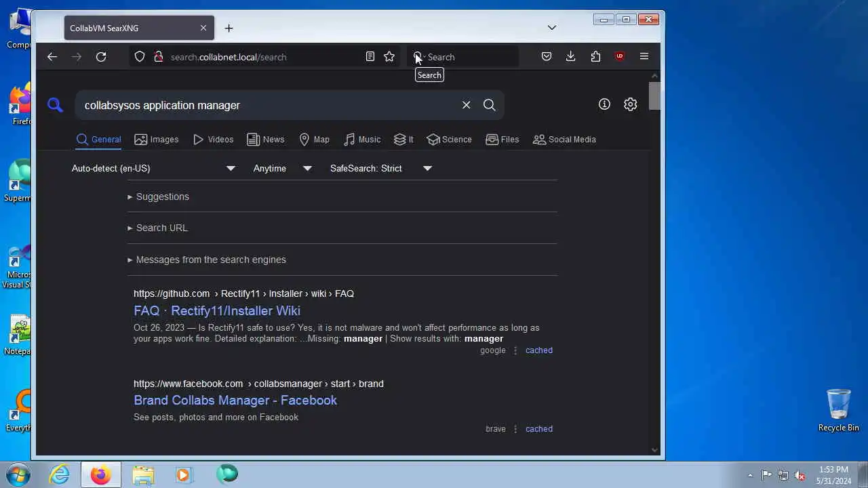Submit search with magnifier button
The image size is (868, 488).
tap(490, 105)
